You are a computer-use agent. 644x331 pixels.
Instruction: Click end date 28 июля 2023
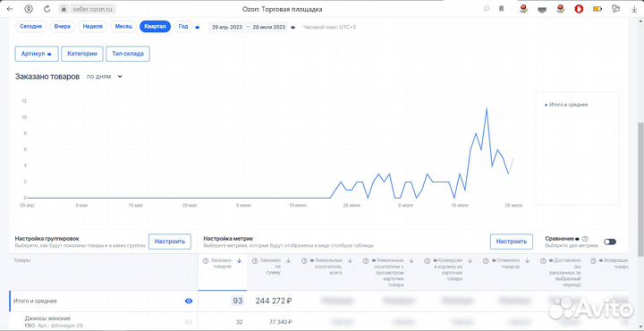pos(269,27)
